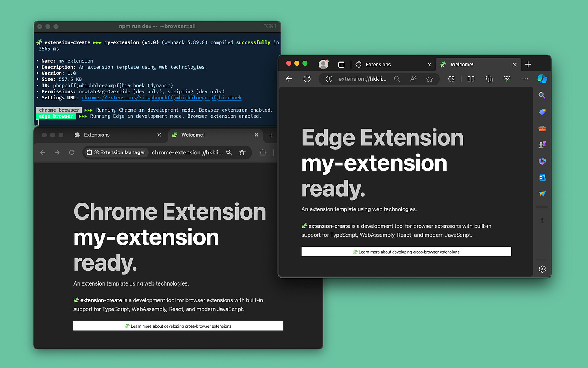Image resolution: width=588 pixels, height=368 pixels.
Task: Open Outlook from the Edge sidebar
Action: click(542, 178)
